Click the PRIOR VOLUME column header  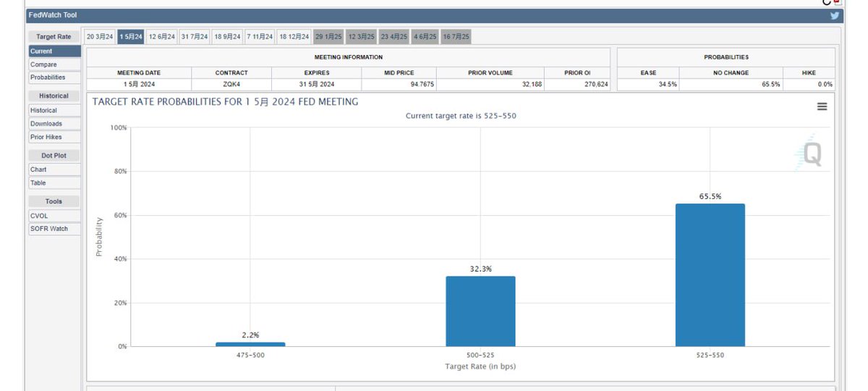[x=491, y=73]
